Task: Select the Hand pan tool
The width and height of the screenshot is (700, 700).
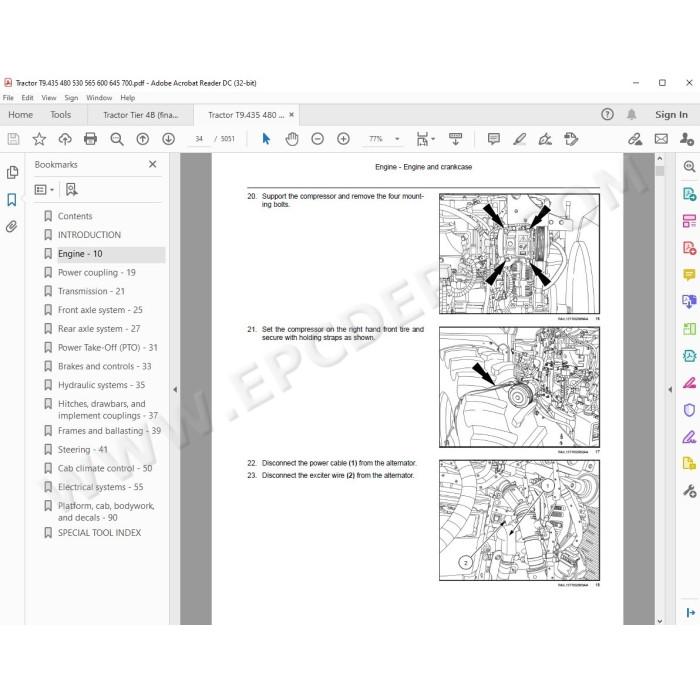Action: point(292,139)
